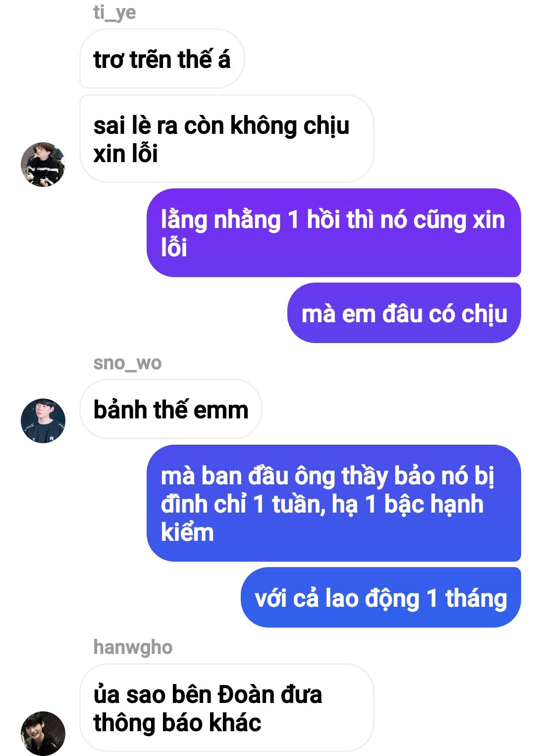
Task: Tap "trơ trẽn" text in first bubble
Action: [x=132, y=60]
